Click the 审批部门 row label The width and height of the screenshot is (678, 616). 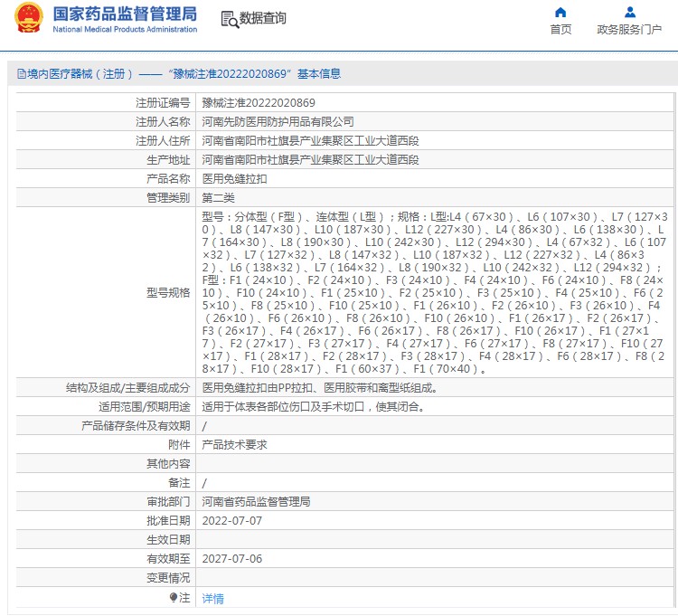click(x=168, y=502)
